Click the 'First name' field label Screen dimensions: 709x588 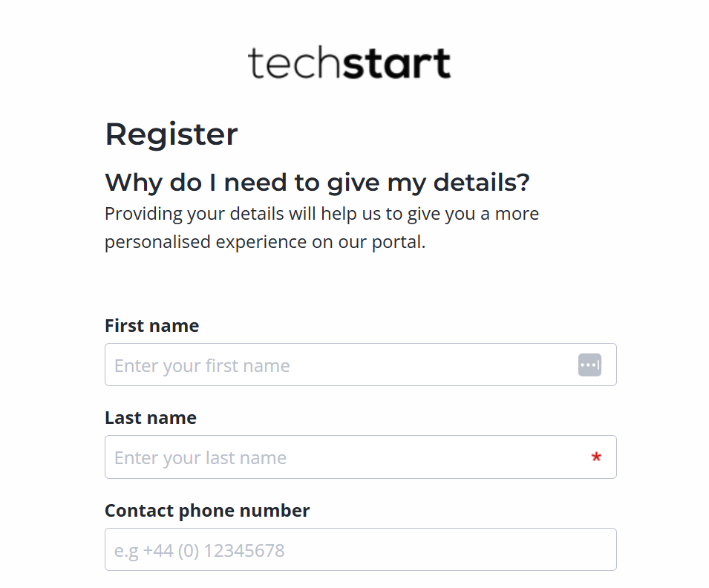click(x=151, y=326)
